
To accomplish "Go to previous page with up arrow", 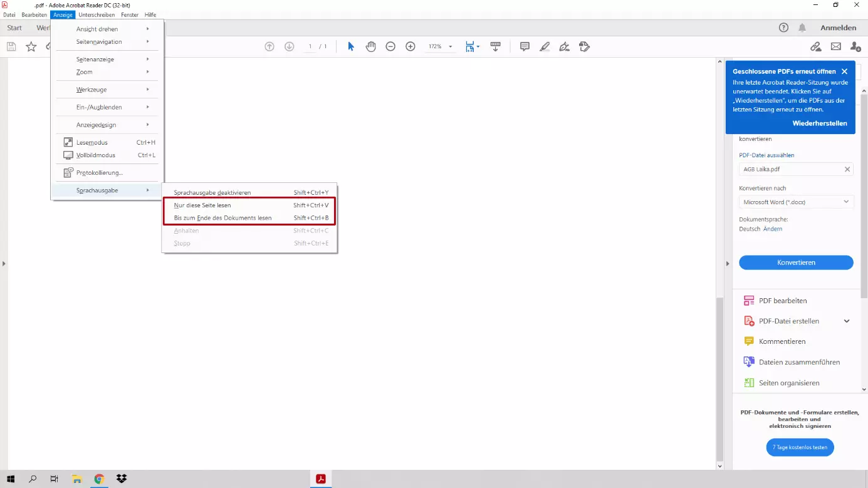I will pyautogui.click(x=269, y=46).
